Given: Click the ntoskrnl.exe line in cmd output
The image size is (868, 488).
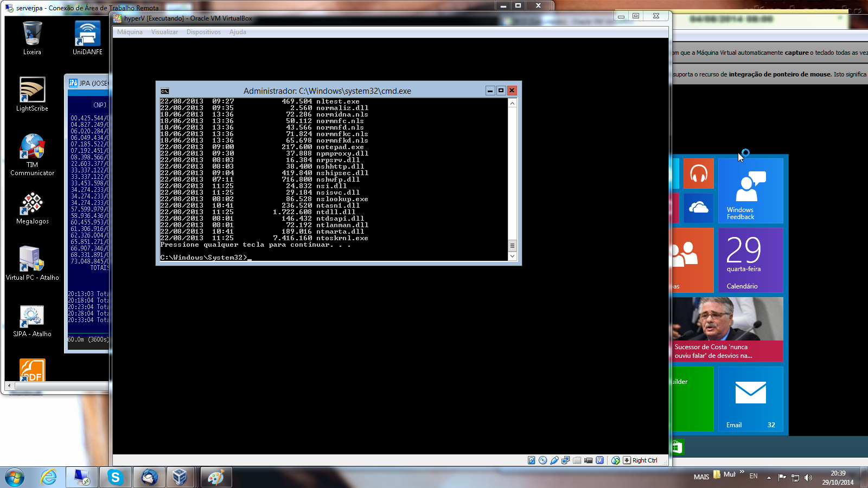Looking at the screenshot, I should [264, 238].
